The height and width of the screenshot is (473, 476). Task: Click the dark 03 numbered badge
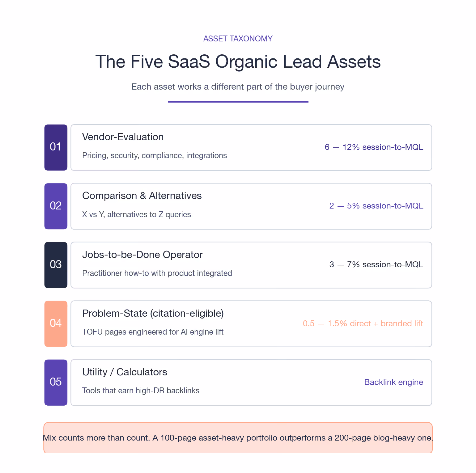56,265
